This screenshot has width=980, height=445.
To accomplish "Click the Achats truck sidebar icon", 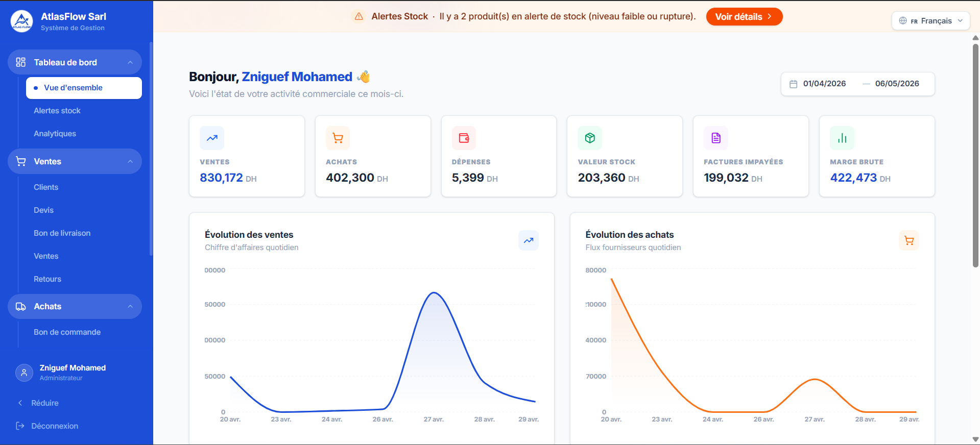I will point(21,306).
